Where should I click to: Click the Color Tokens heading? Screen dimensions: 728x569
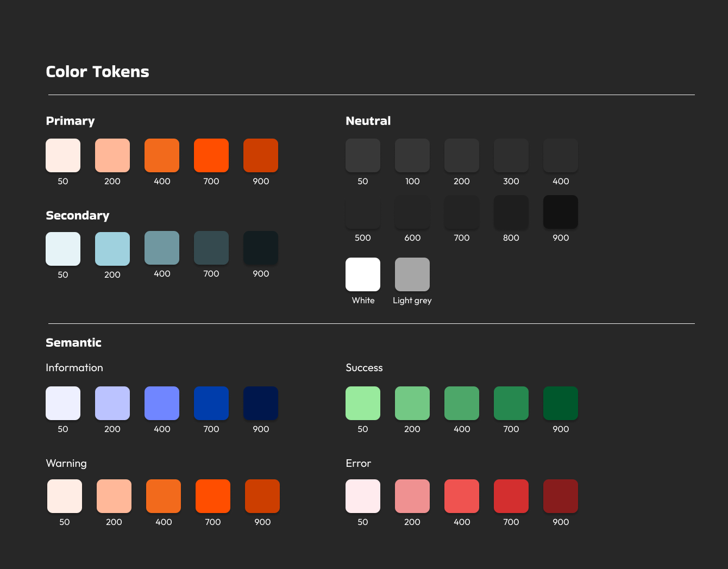pos(97,71)
